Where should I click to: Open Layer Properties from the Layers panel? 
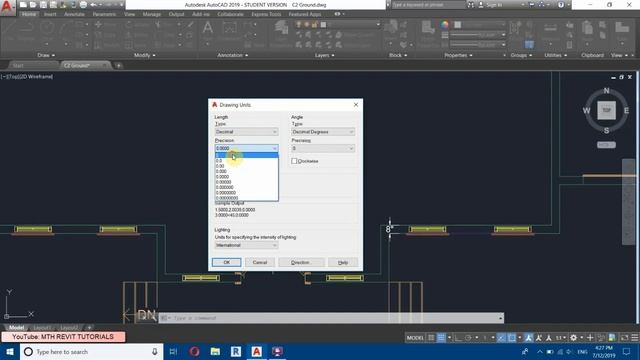click(x=282, y=28)
